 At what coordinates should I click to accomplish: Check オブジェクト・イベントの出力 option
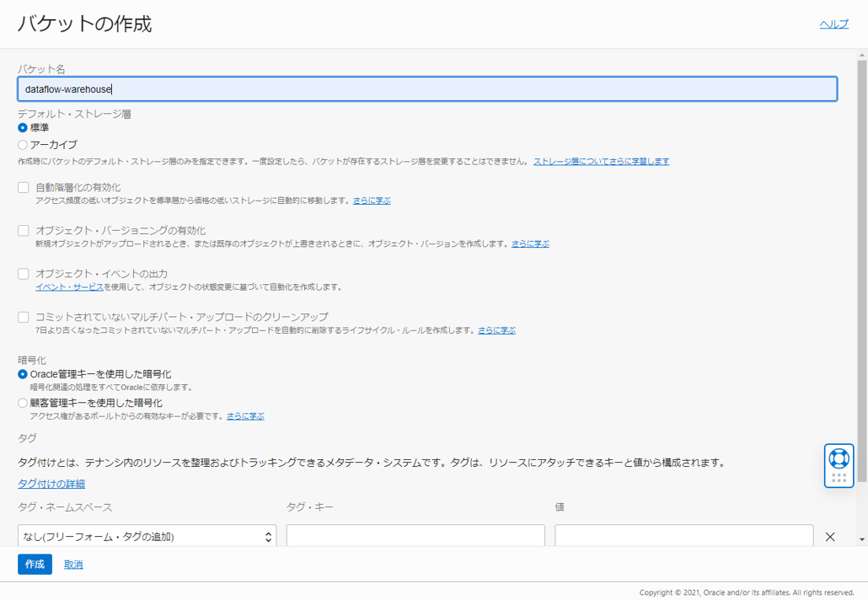coord(24,274)
